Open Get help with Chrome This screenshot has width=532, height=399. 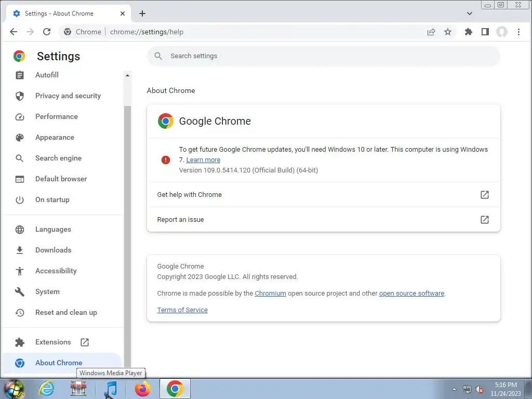pyautogui.click(x=323, y=195)
